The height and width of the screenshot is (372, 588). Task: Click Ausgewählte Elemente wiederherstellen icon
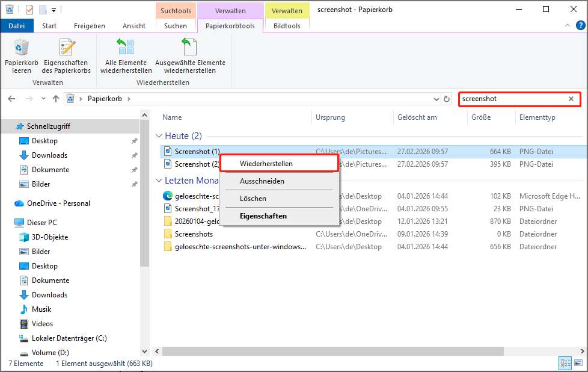click(190, 48)
